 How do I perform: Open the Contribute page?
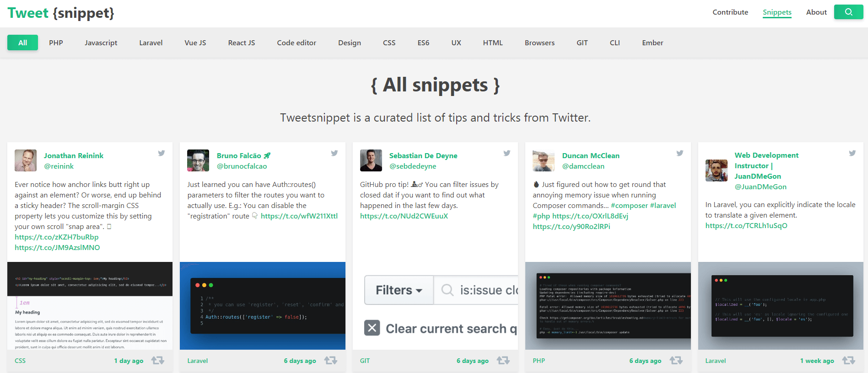730,12
